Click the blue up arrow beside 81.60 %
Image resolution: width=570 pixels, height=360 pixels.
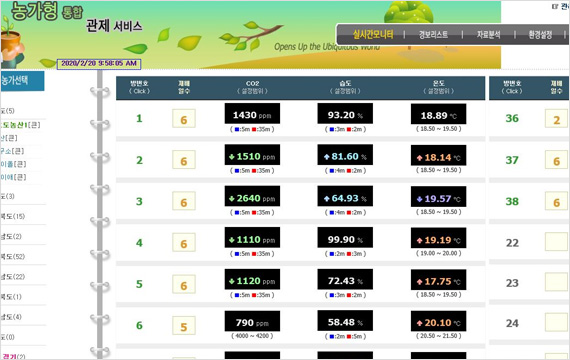(x=326, y=157)
